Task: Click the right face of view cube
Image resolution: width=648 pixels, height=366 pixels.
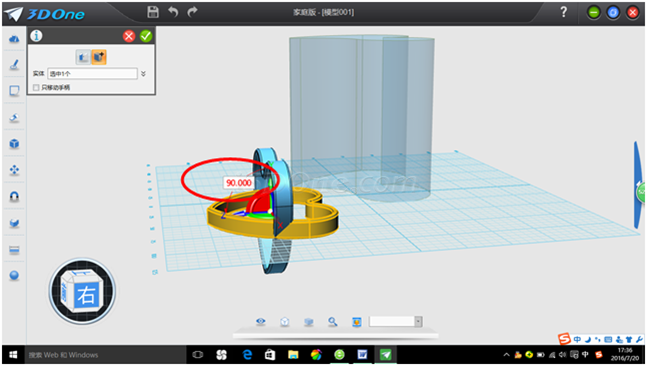Action: (87, 295)
